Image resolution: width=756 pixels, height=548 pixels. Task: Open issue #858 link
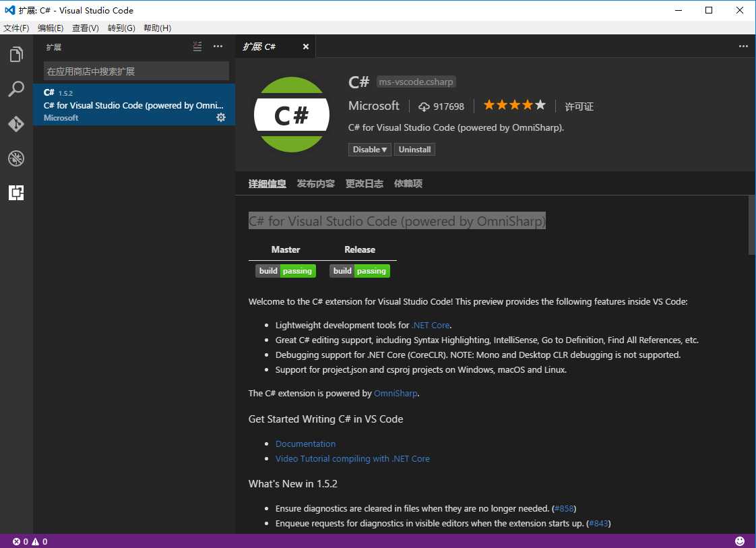pos(564,509)
